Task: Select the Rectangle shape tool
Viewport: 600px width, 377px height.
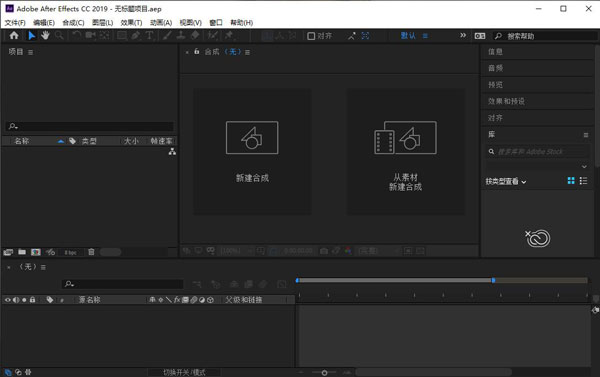Action: tap(122, 36)
